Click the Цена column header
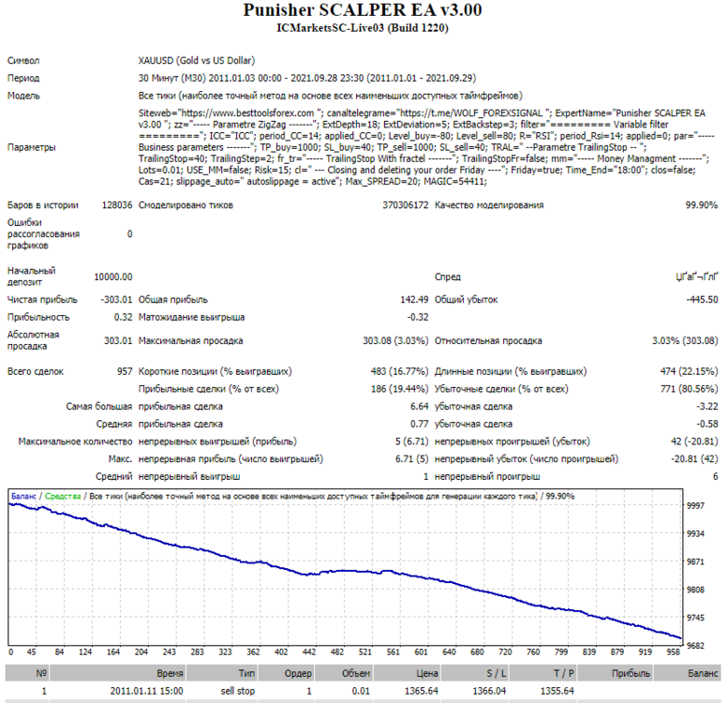This screenshot has width=728, height=703. pos(408,673)
